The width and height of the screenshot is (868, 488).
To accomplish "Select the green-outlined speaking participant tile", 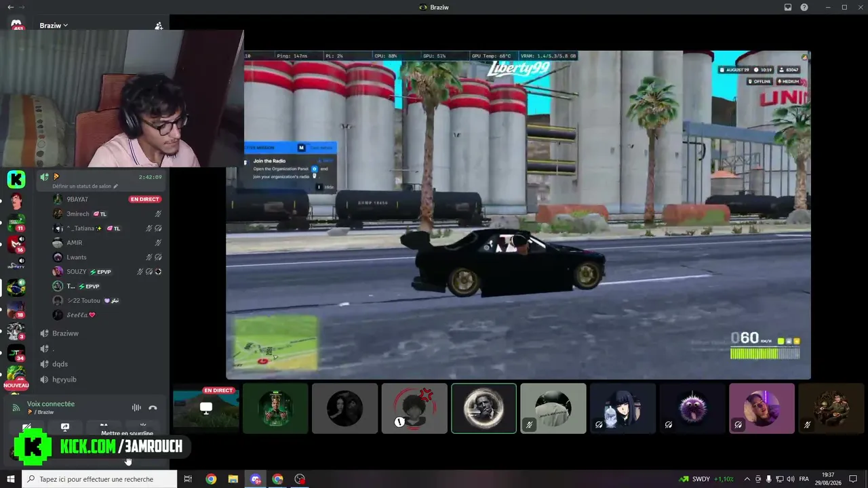I will 484,408.
